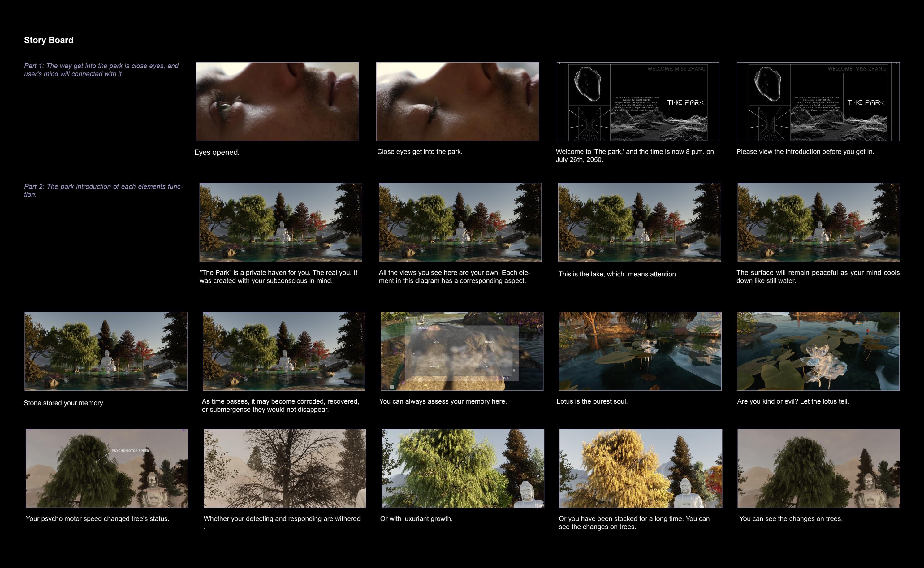Click the Story Board title text
924x568 pixels.
tap(49, 40)
